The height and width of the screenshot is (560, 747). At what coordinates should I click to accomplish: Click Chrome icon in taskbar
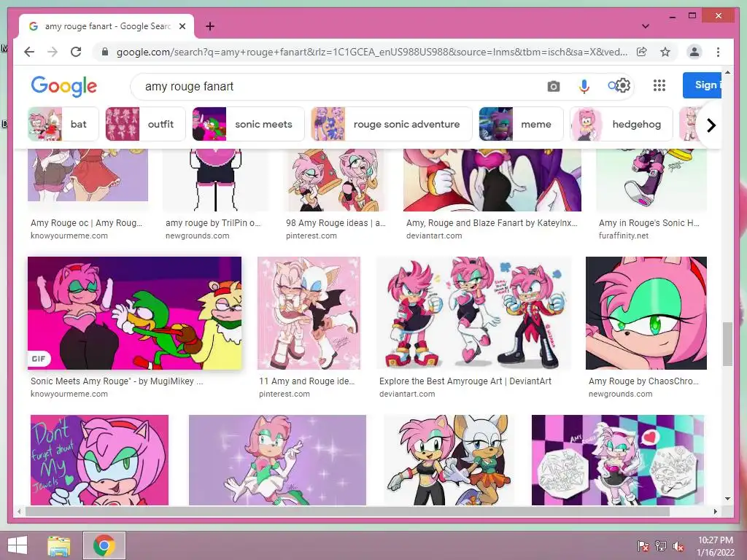104,545
